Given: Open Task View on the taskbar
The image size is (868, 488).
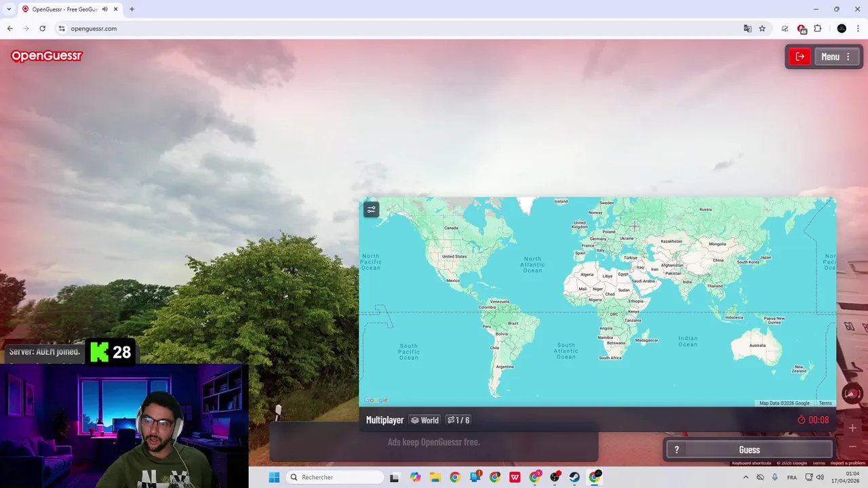Looking at the screenshot, I should pyautogui.click(x=395, y=477).
